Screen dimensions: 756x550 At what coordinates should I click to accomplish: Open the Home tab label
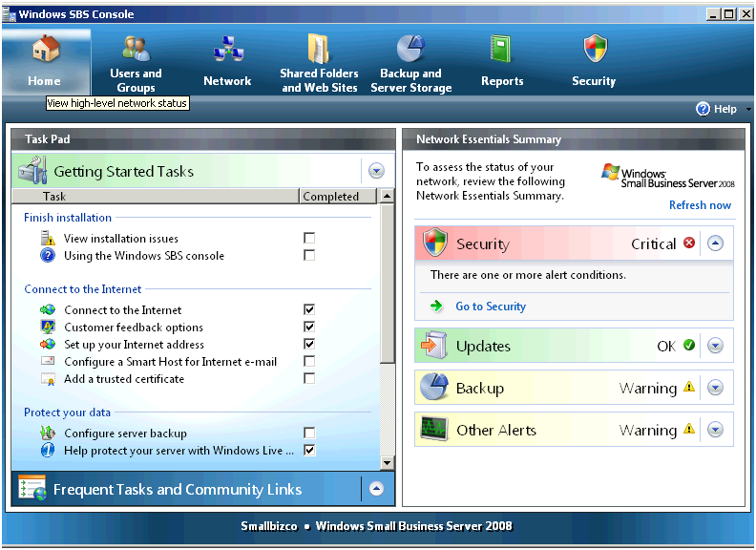[44, 81]
